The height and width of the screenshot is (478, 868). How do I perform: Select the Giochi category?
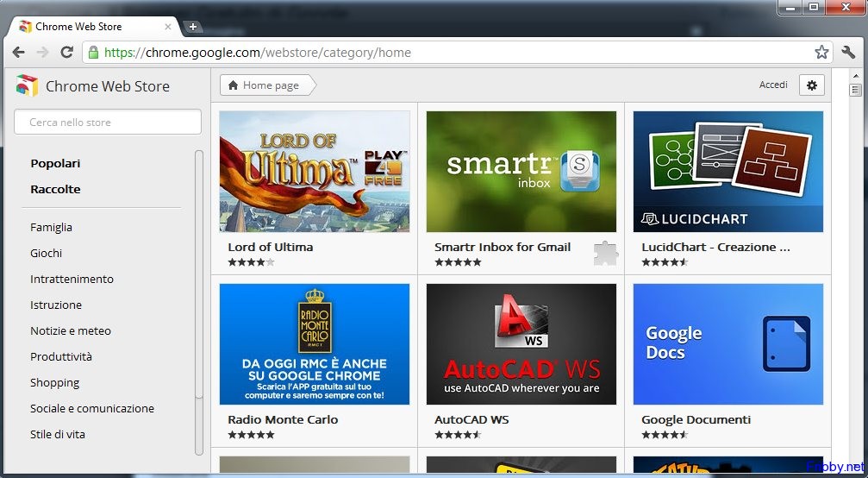46,253
